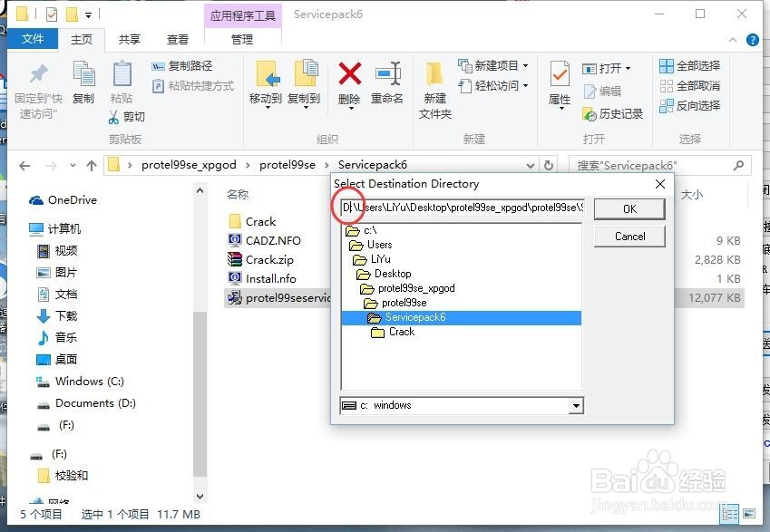
Task: Click OK in the Select Destination dialog
Action: click(x=629, y=209)
